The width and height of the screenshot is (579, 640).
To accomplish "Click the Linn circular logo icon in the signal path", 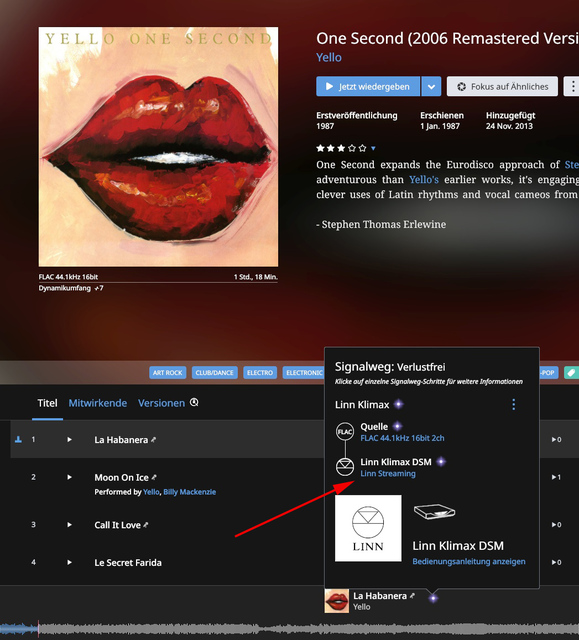I will pyautogui.click(x=345, y=467).
